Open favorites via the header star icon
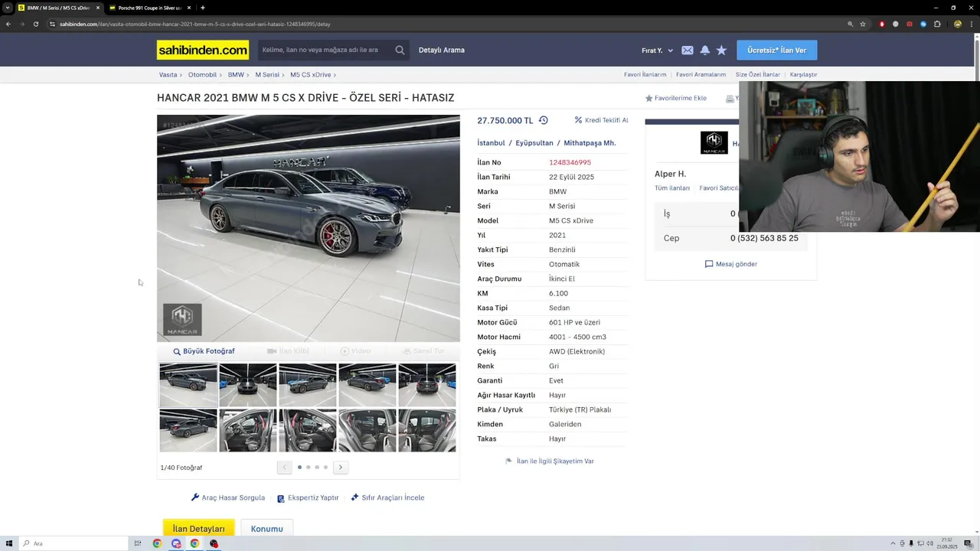 (x=721, y=51)
